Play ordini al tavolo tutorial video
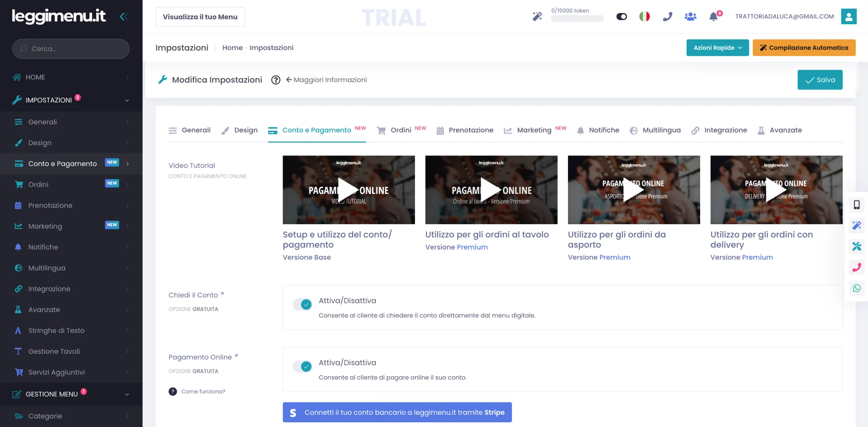The image size is (868, 427). click(x=491, y=190)
